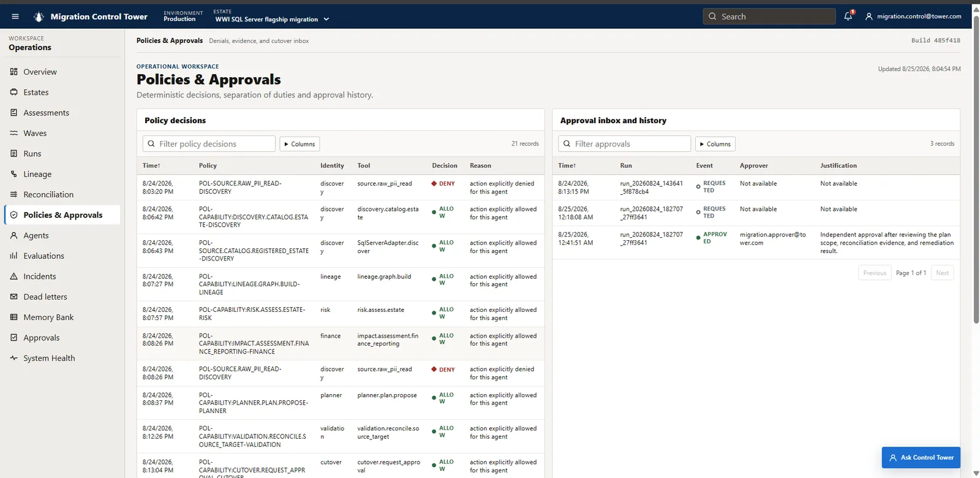Click the Filter approvals field

(624, 144)
